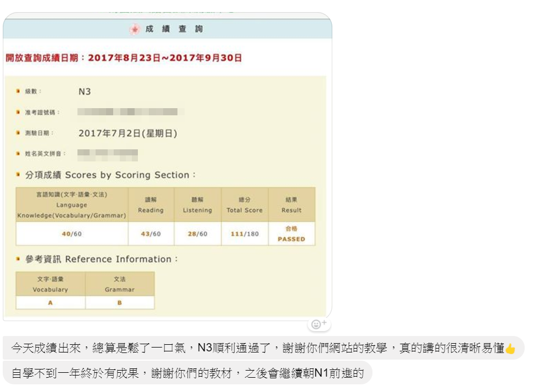
Task: Click the Grammar grade B cell
Action: (120, 303)
